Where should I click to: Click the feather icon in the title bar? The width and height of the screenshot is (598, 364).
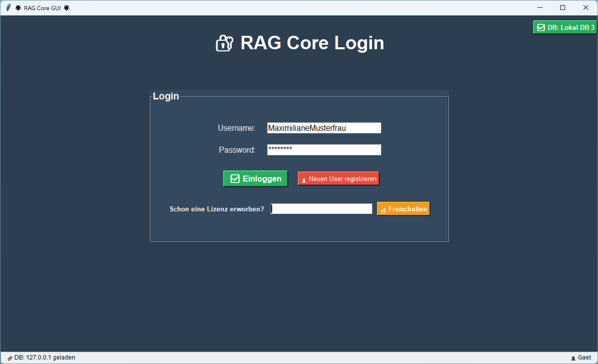[x=8, y=8]
